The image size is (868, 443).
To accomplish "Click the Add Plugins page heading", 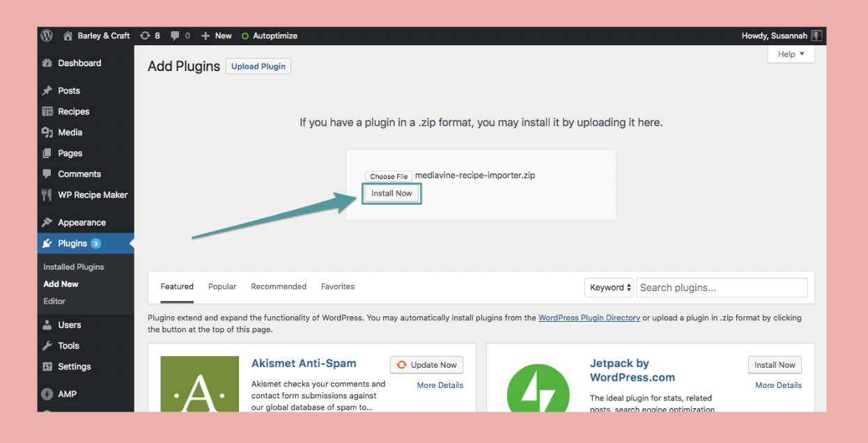I will tap(184, 66).
